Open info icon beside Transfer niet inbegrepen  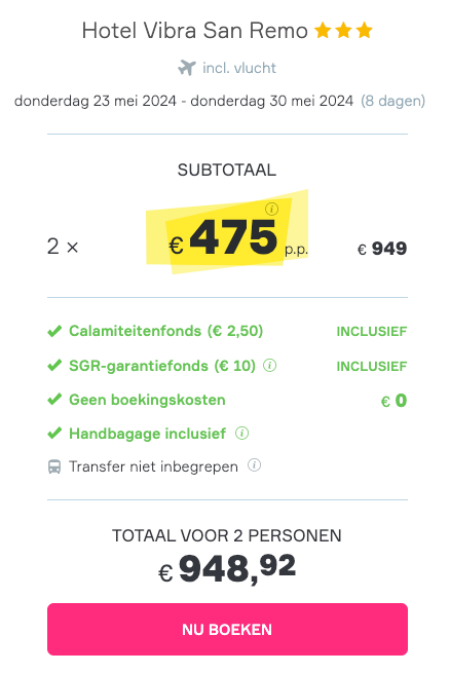click(254, 466)
